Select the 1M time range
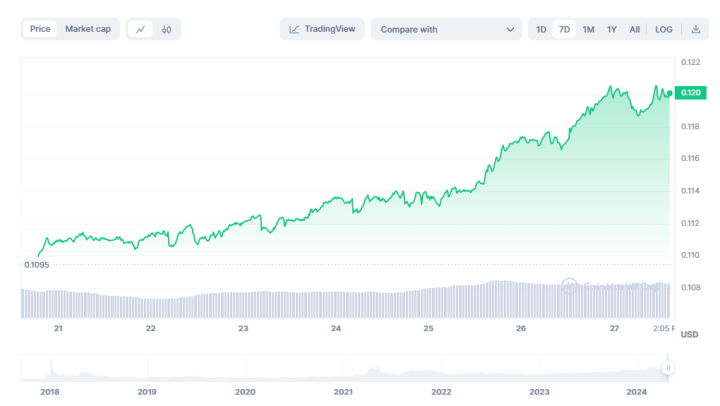 (588, 29)
